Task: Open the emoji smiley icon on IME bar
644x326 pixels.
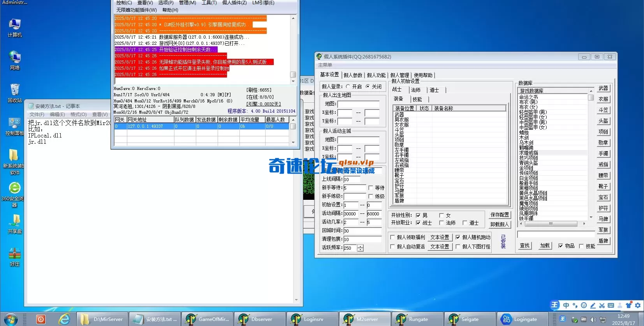Action: coord(584,305)
